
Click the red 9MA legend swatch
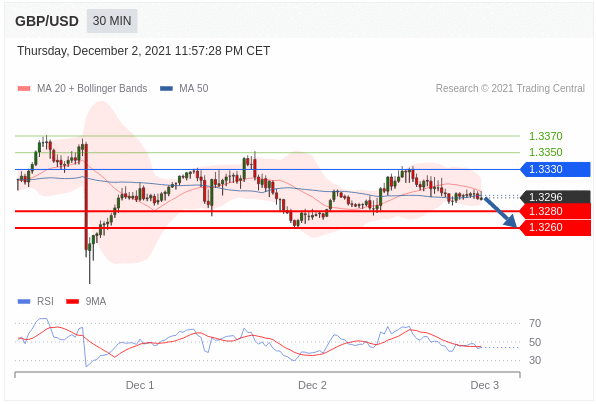click(x=72, y=301)
